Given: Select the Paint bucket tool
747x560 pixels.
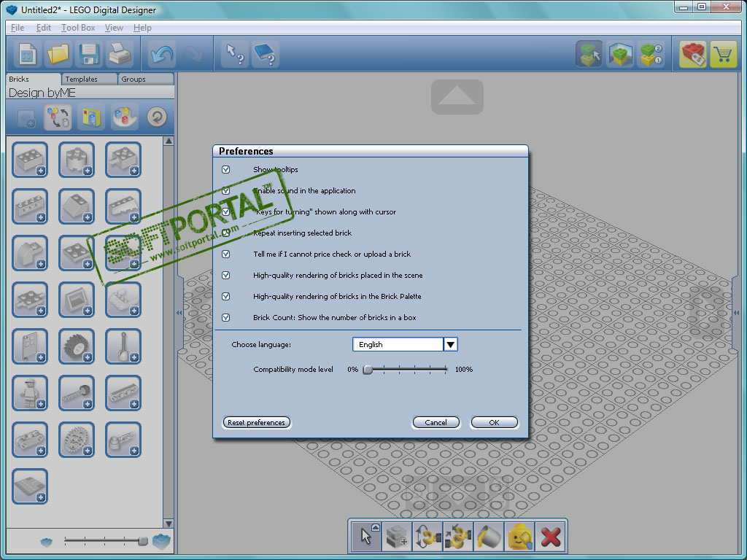Looking at the screenshot, I should [x=488, y=536].
